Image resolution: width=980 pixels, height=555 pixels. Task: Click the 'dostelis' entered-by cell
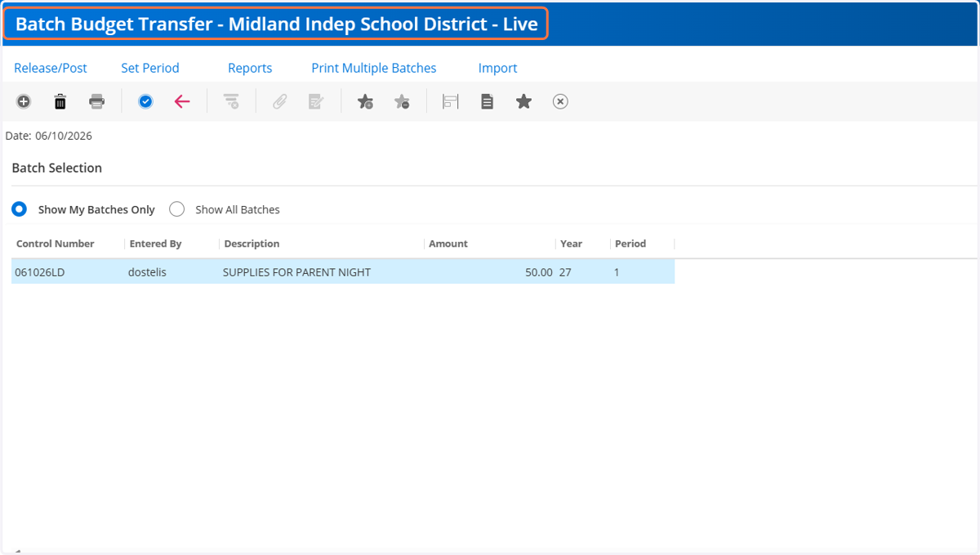tap(147, 272)
